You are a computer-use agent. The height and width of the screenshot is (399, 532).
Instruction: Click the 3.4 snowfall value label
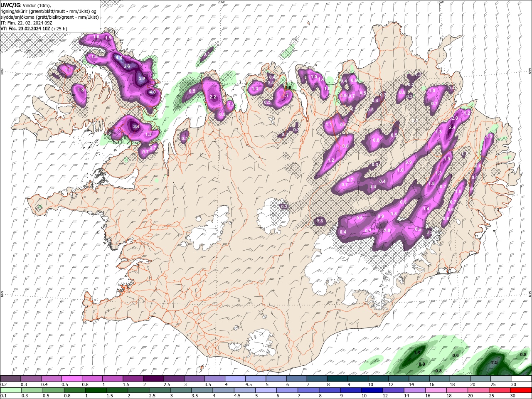136,126
